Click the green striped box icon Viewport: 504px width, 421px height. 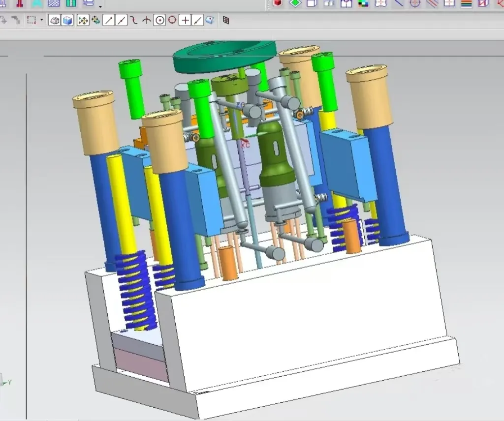[x=71, y=3]
